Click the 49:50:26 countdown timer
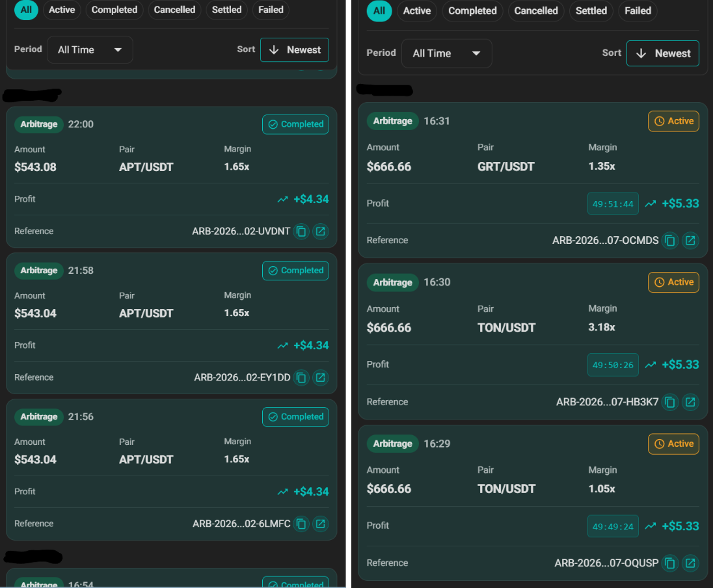Screen dimensions: 713x588 [613, 365]
